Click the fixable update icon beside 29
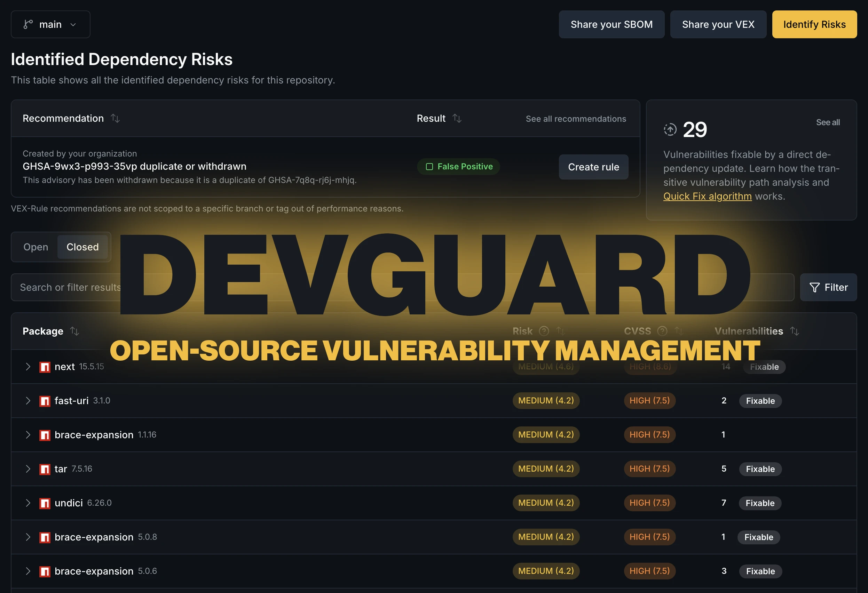 670,129
